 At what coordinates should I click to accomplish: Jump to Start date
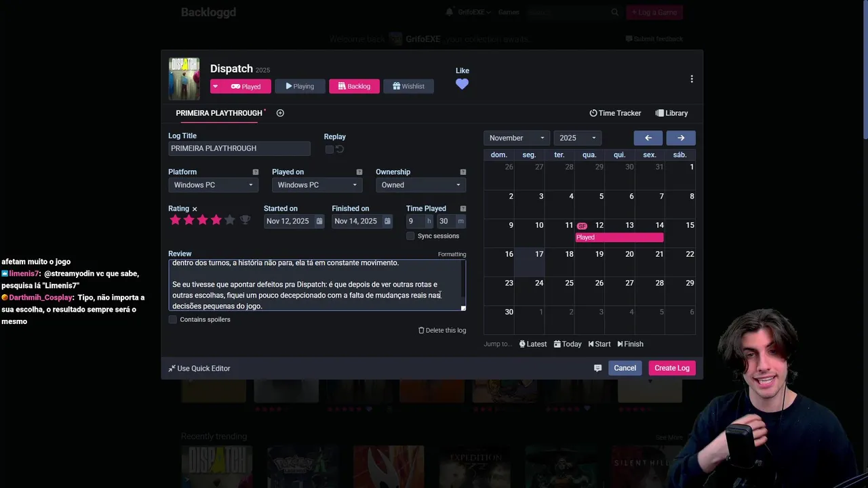click(x=599, y=344)
